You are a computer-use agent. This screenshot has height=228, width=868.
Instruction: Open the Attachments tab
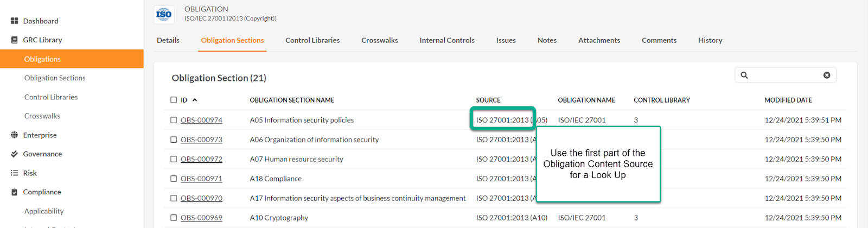coord(599,40)
